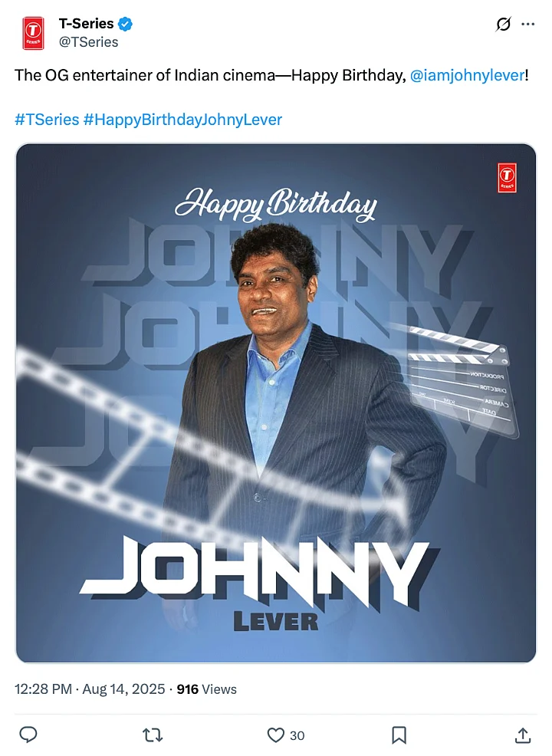Open the @iamjohnylever mention link
Screen dimensions: 552x756
click(467, 75)
